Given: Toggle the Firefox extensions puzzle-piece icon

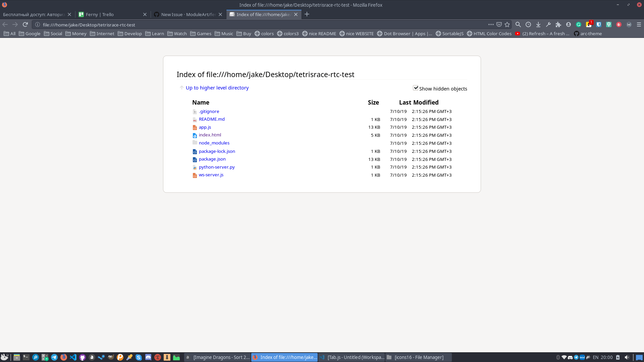Looking at the screenshot, I should pos(559,24).
